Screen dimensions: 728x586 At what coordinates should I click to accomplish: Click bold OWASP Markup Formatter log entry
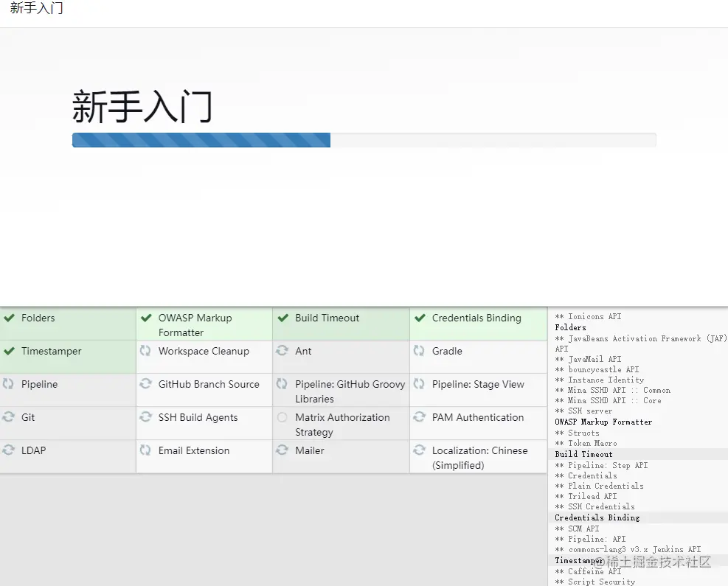coord(603,422)
